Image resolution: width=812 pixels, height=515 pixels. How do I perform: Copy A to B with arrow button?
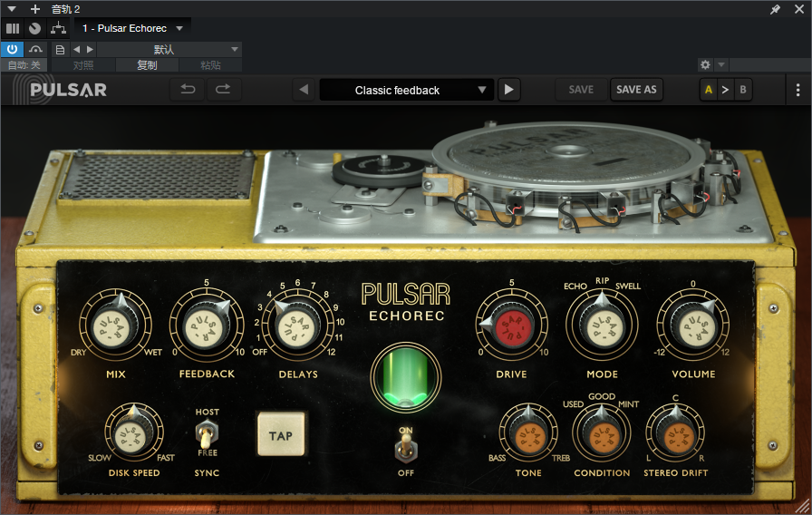click(x=726, y=90)
